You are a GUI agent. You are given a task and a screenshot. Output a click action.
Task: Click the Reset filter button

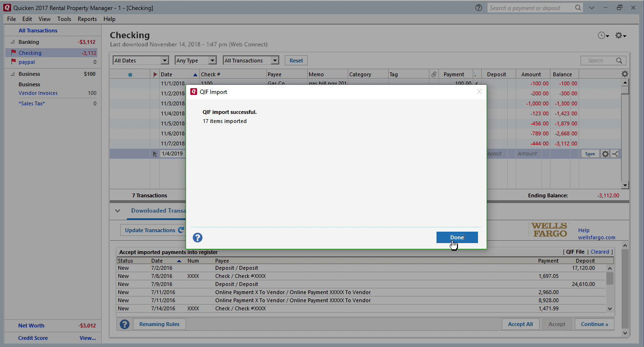296,61
